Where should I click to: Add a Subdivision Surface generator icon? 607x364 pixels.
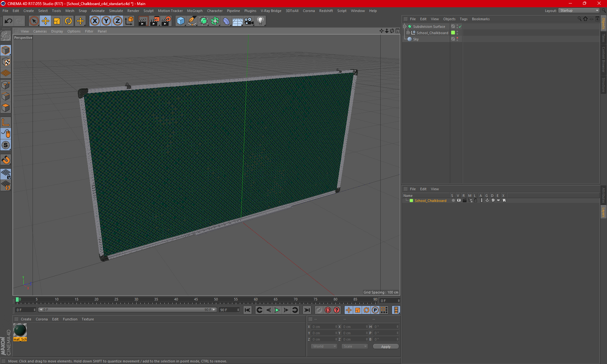[x=204, y=21]
